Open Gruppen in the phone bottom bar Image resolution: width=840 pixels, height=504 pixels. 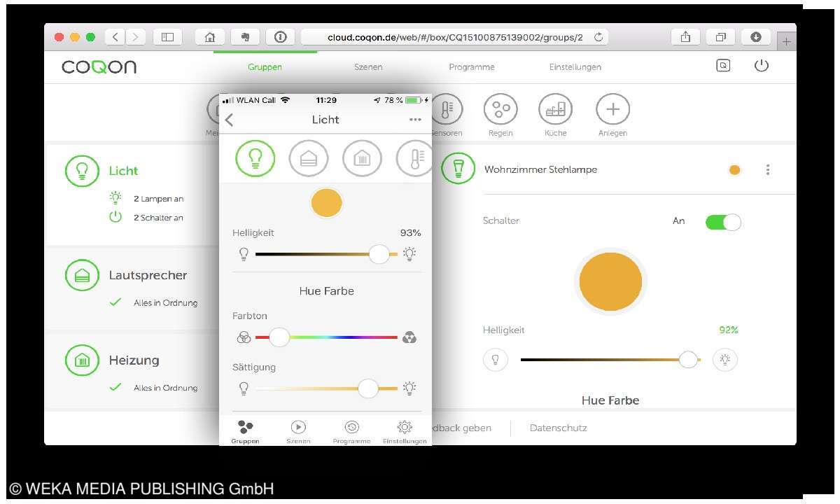pyautogui.click(x=245, y=432)
